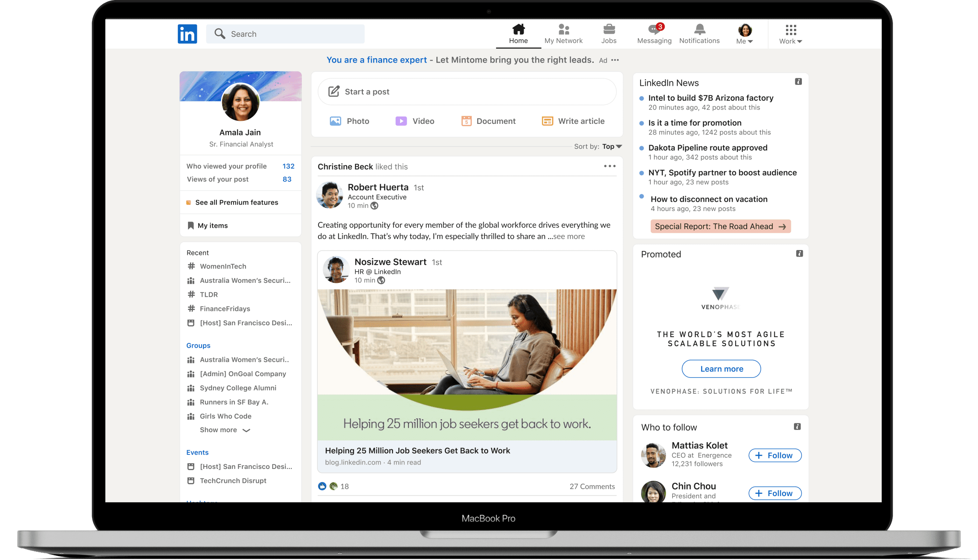Open Who viewed your profile
This screenshot has width=978, height=560.
click(x=227, y=166)
